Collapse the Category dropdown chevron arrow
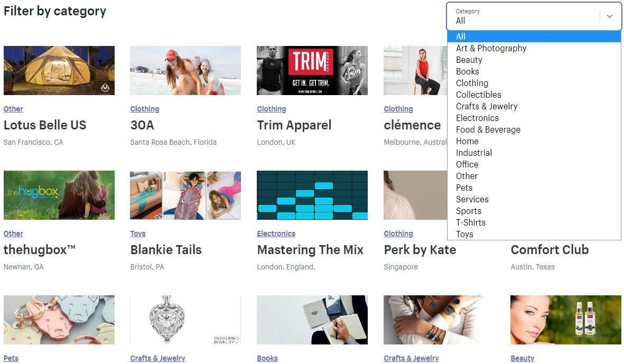 tap(609, 16)
